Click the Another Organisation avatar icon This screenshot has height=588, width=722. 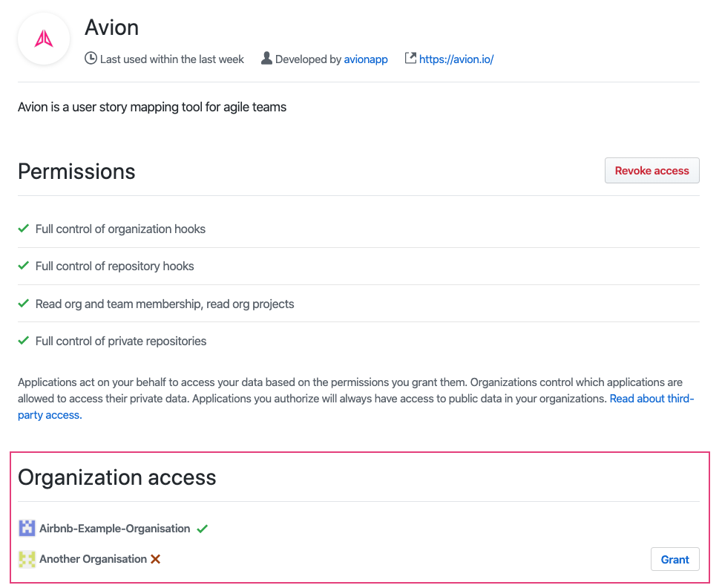[x=27, y=559]
